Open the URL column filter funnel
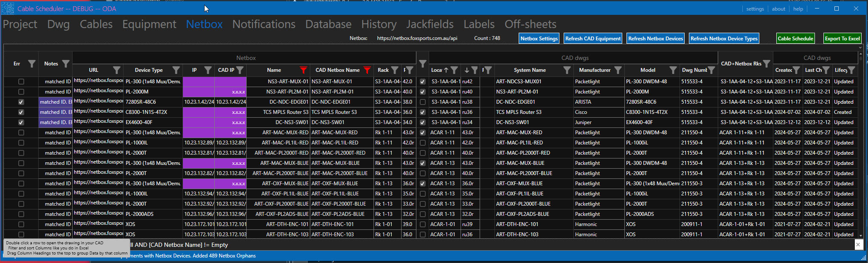The height and width of the screenshot is (263, 868). (x=117, y=70)
